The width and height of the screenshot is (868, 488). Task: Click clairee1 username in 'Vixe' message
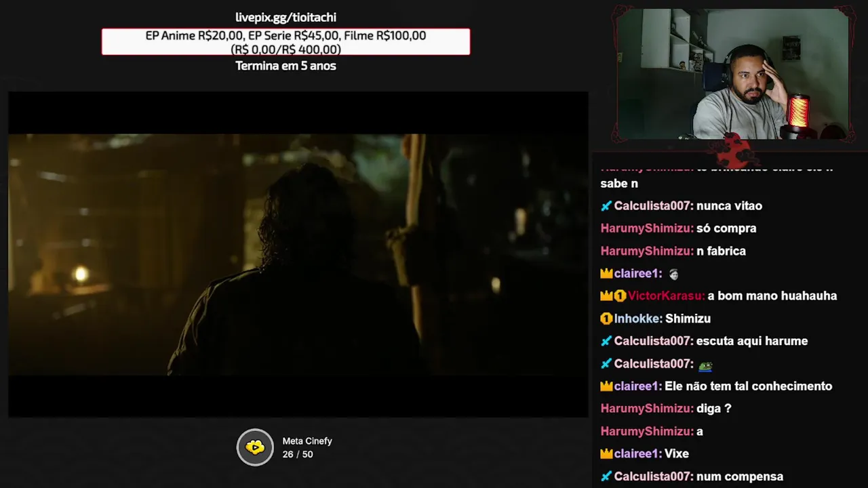(x=638, y=454)
